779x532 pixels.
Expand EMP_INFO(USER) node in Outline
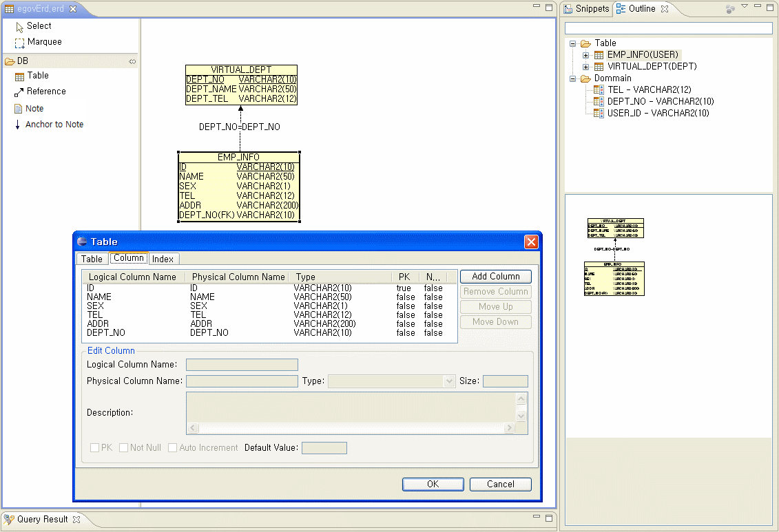[x=586, y=55]
